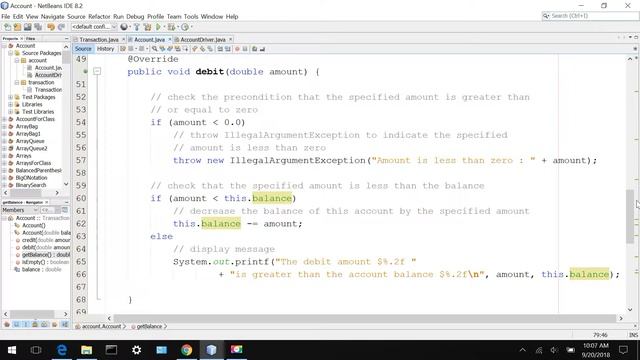Screen dimensions: 640x360
Task: Run the project with green play icon
Action: (158, 27)
